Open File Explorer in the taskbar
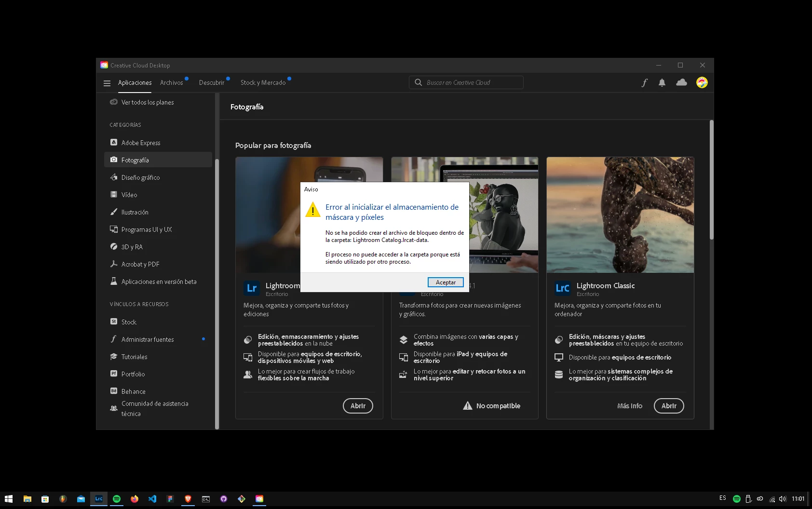812x509 pixels. [27, 499]
